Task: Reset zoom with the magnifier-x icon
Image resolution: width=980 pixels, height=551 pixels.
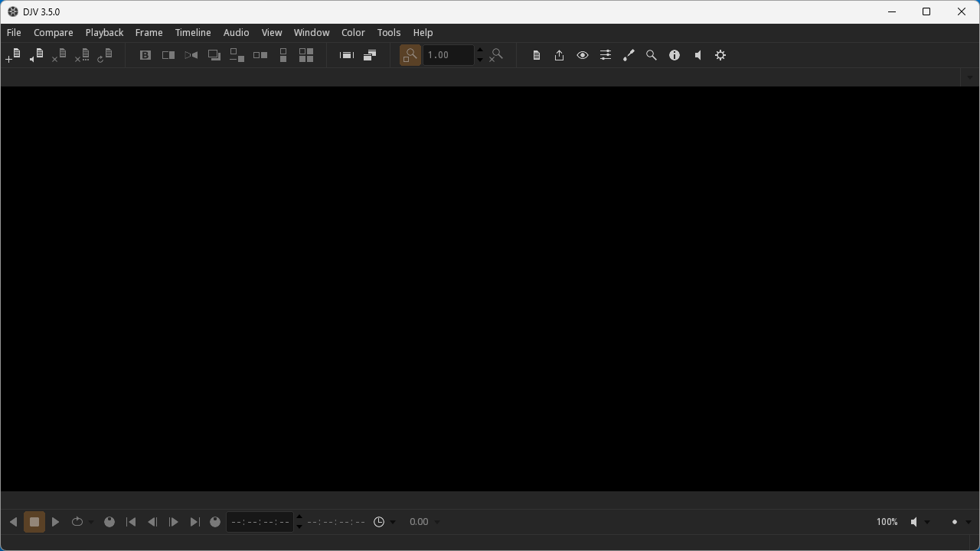Action: click(x=497, y=55)
